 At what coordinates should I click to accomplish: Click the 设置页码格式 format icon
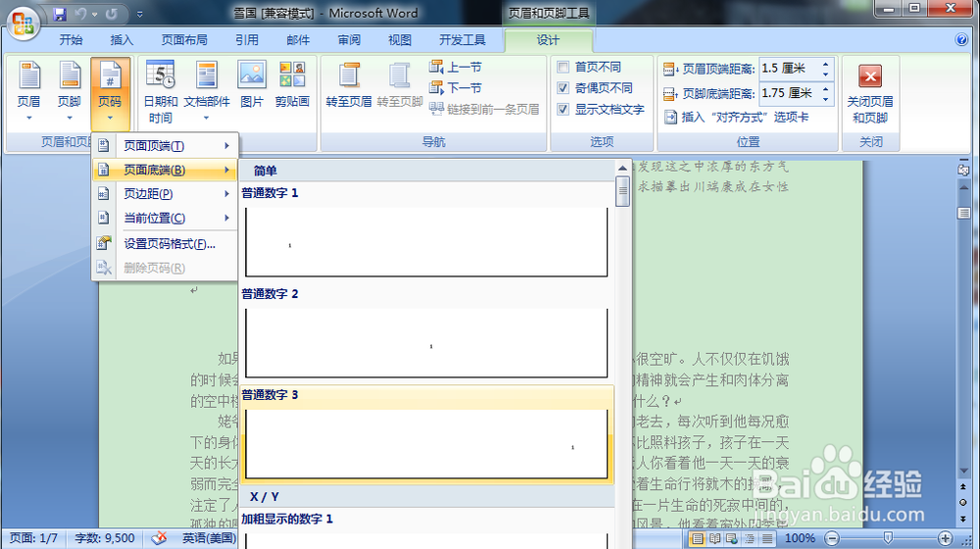(x=104, y=243)
